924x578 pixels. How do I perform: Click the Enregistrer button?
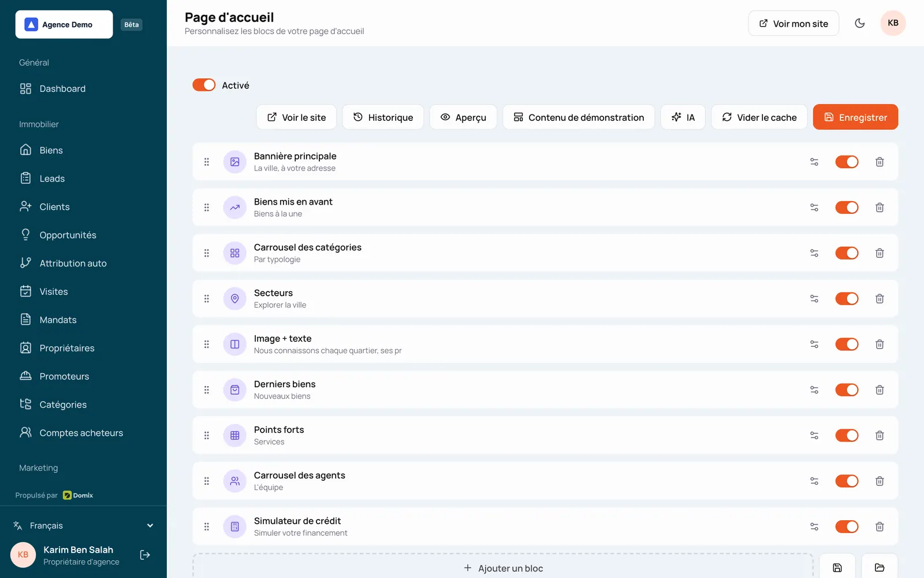pyautogui.click(x=855, y=117)
